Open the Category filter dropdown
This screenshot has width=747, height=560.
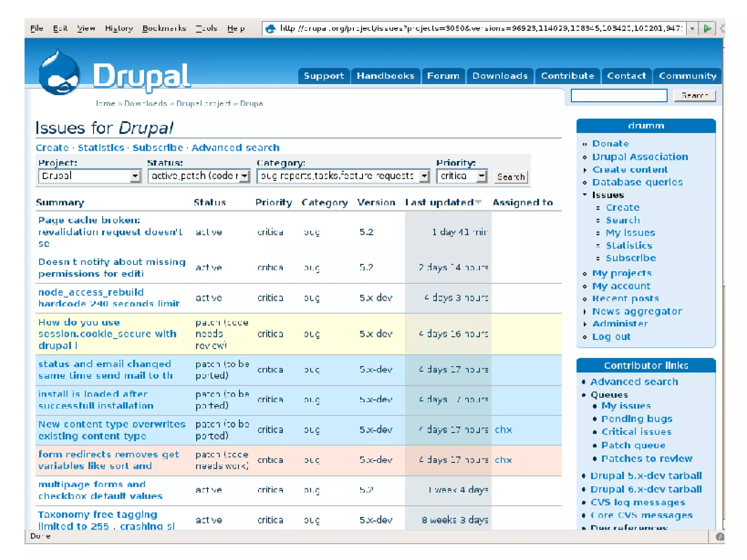(343, 176)
